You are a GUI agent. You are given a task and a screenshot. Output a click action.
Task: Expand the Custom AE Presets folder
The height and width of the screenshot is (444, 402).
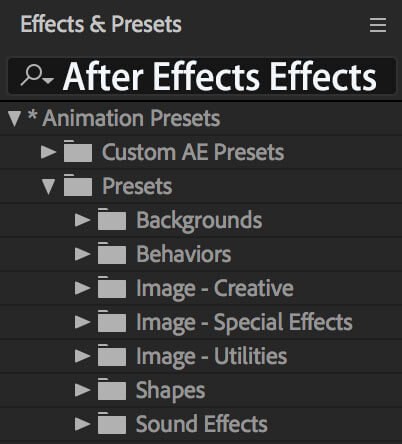coord(49,152)
